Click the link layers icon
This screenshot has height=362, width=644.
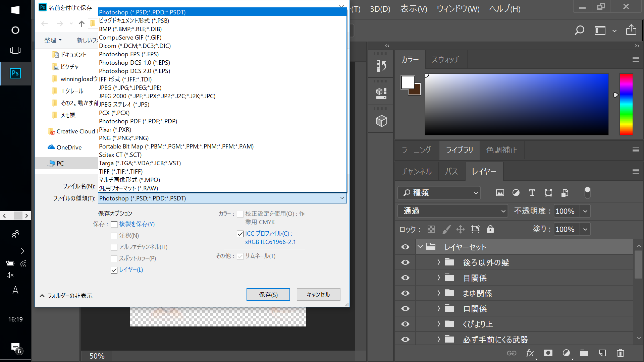[512, 353]
